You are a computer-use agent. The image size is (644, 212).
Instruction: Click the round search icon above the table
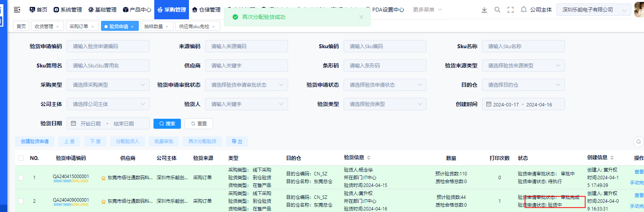pos(639,142)
